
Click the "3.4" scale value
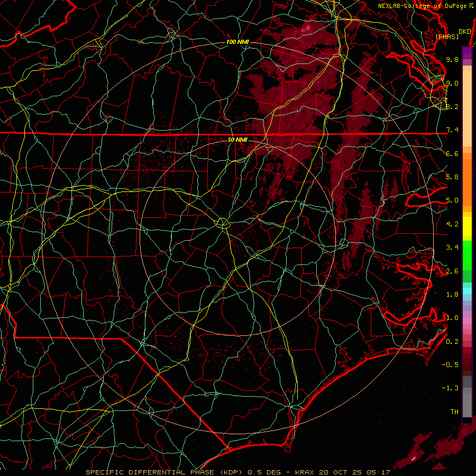pyautogui.click(x=452, y=248)
